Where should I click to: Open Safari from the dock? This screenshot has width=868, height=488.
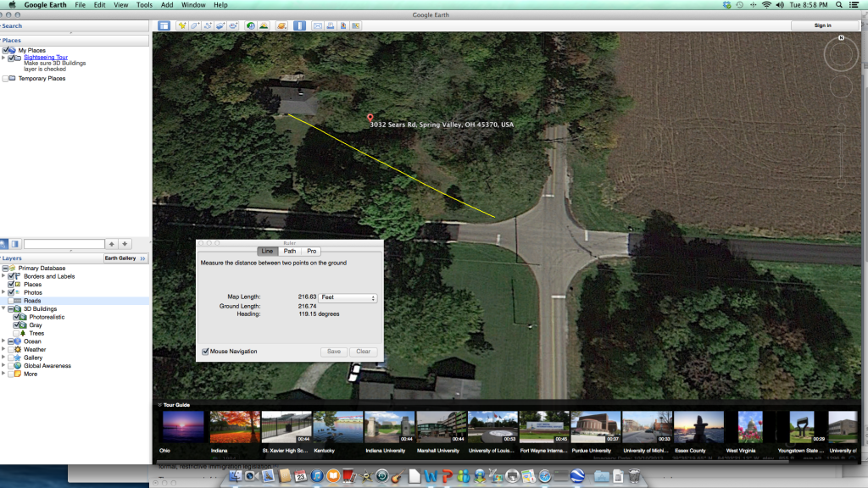545,476
